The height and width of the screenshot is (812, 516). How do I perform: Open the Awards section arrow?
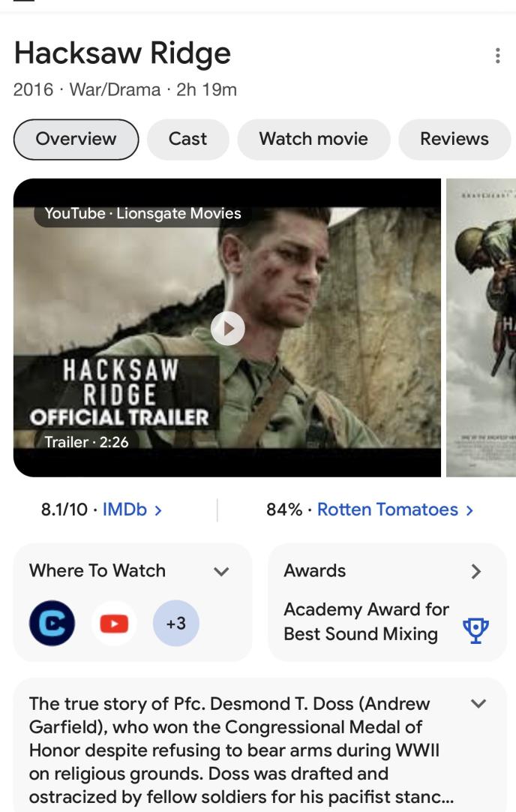[x=476, y=571]
